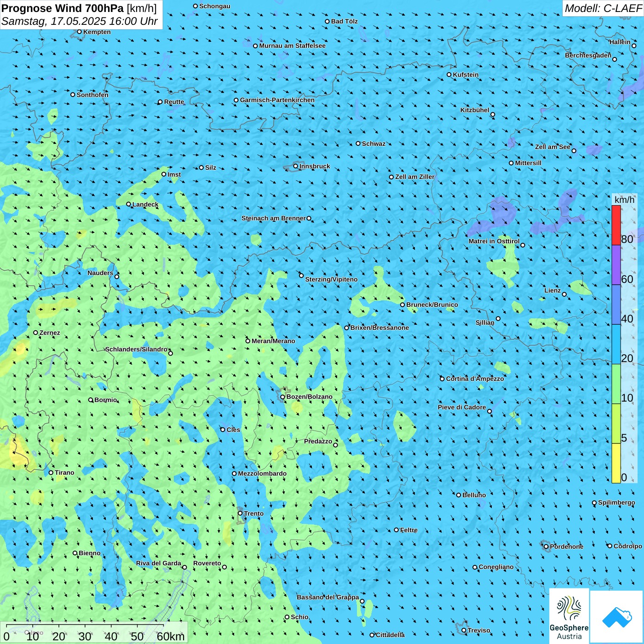The width and height of the screenshot is (644, 644).
Task: Click the 'Bormio' label
Action: 106,400
